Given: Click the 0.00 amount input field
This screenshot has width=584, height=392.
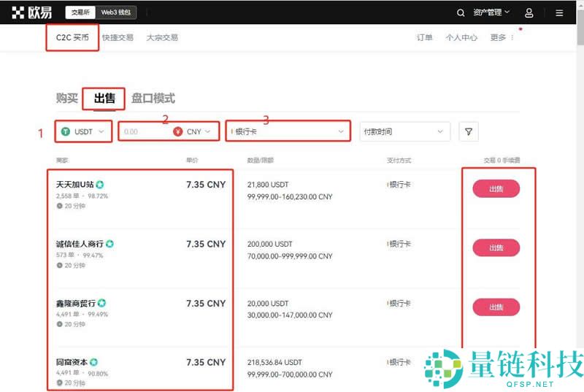Looking at the screenshot, I should pyautogui.click(x=145, y=131).
